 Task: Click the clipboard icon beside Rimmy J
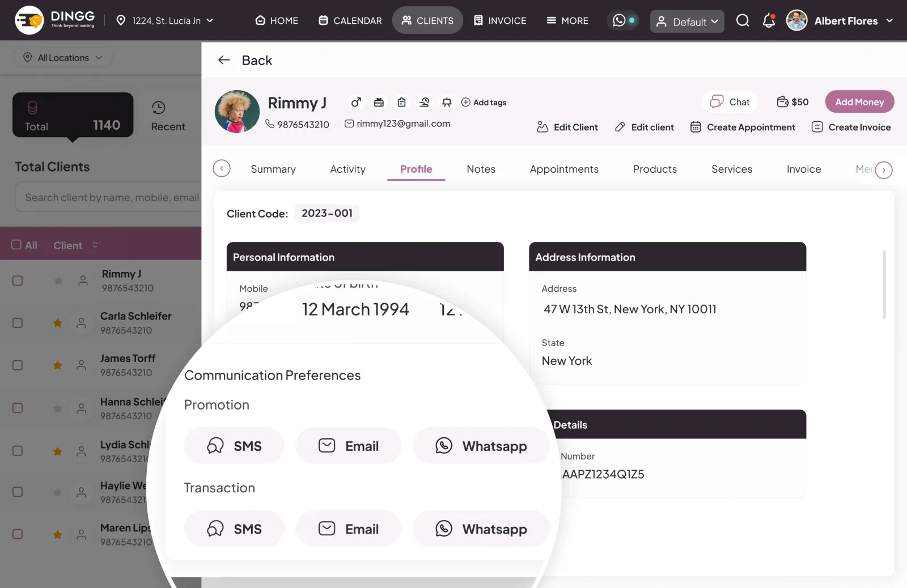[x=401, y=103]
